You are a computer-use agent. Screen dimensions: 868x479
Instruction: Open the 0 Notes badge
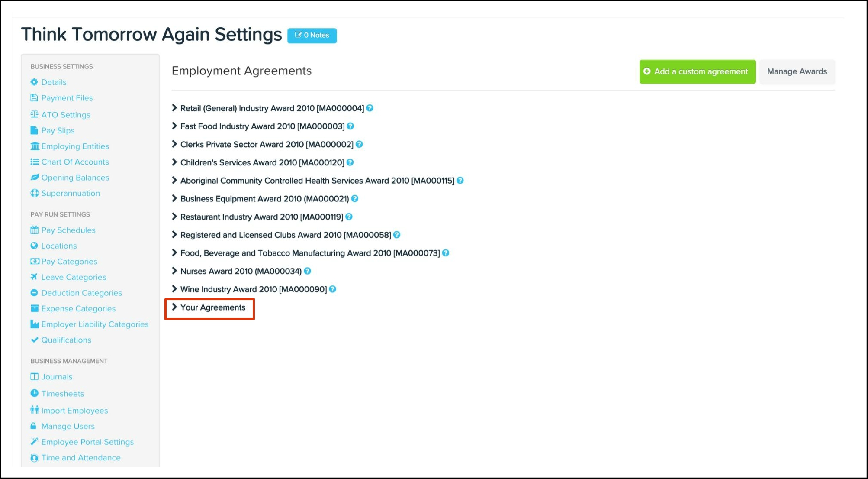312,35
